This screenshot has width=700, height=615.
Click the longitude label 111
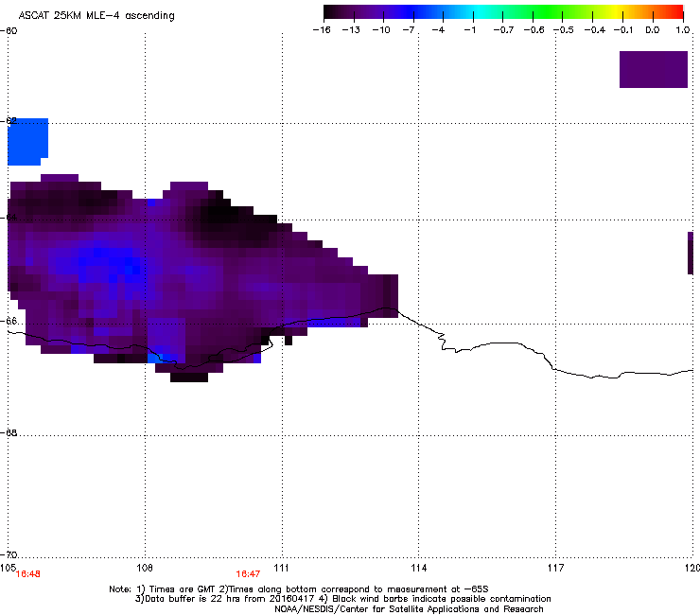tap(281, 568)
